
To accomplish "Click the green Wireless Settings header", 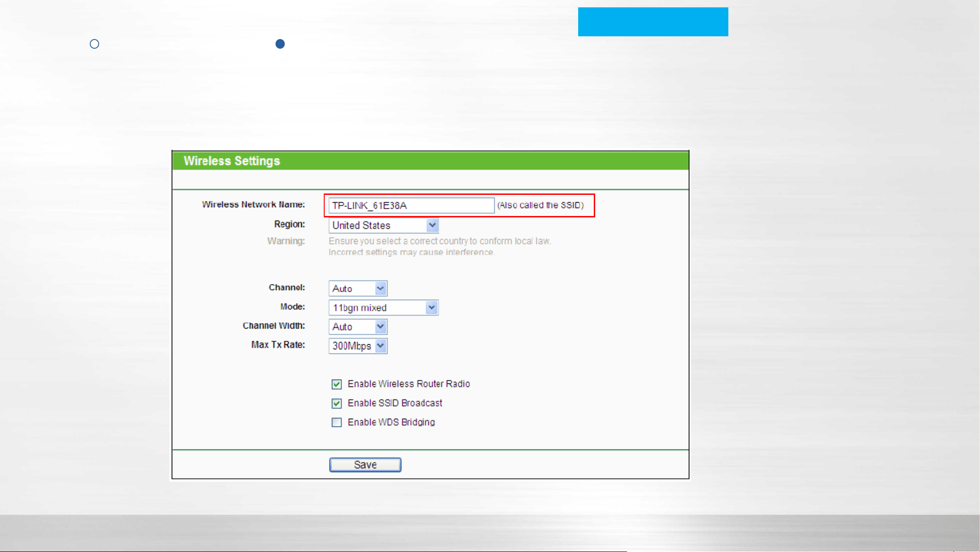I will coord(430,161).
